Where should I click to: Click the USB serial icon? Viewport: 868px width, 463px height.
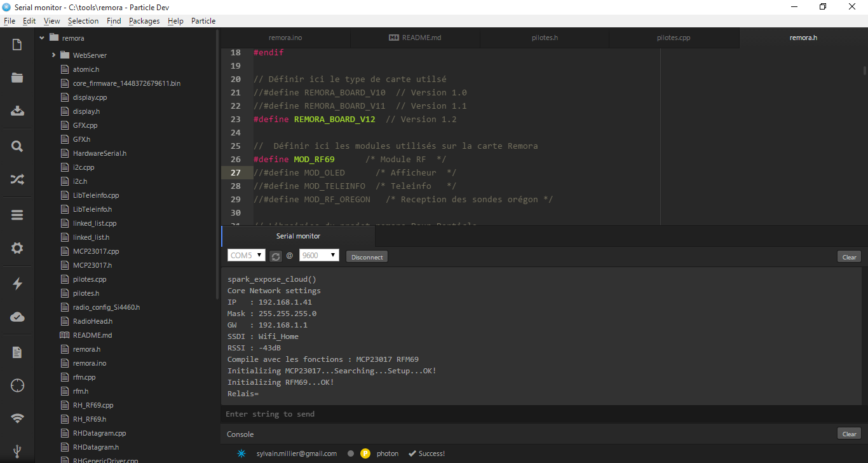(x=17, y=452)
